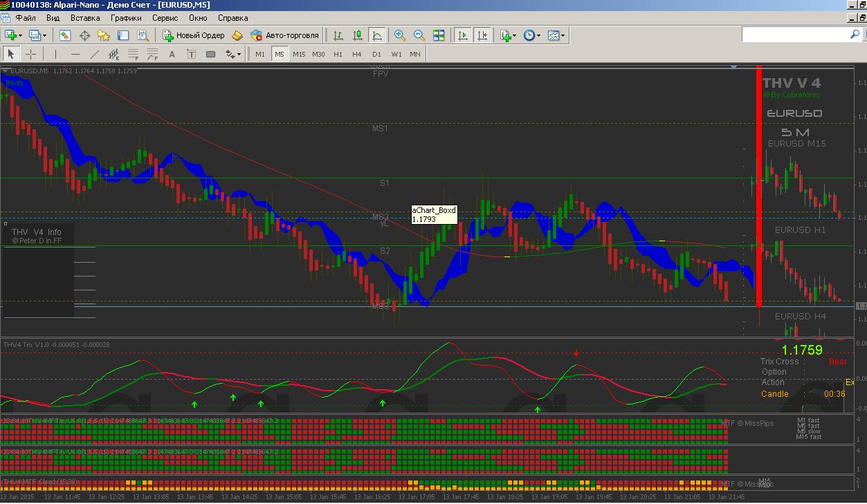The width and height of the screenshot is (867, 504).
Task: Switch timeframe to W1
Action: (x=396, y=54)
